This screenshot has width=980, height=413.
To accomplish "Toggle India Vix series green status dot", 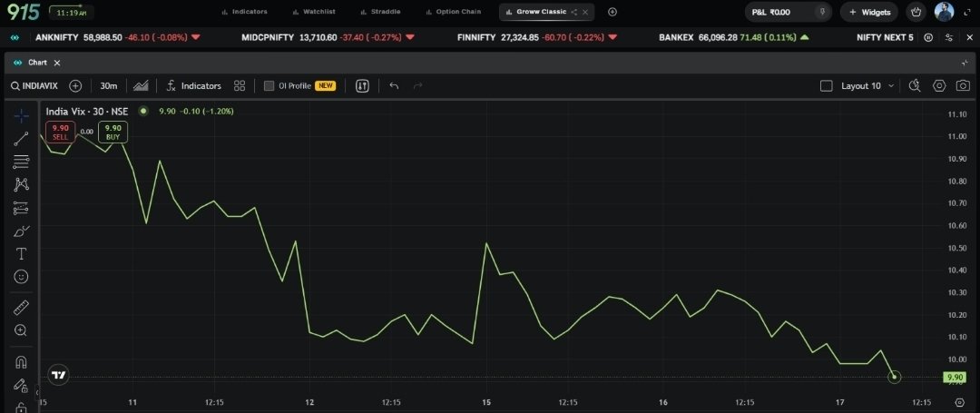I will pos(143,112).
